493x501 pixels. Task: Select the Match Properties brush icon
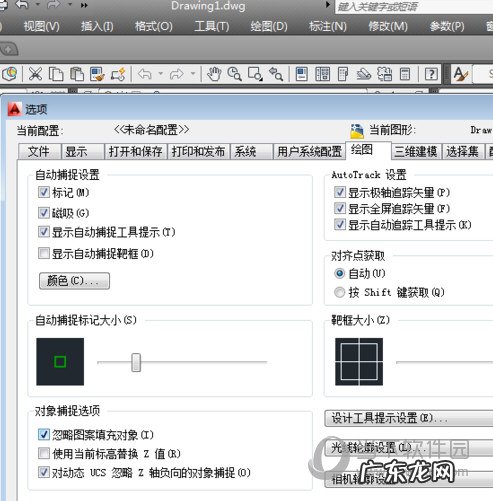tap(97, 74)
